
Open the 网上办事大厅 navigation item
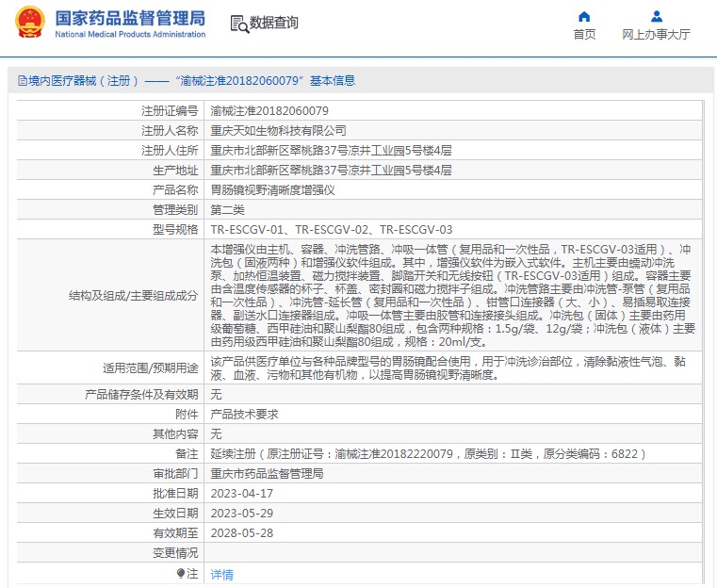tap(656, 35)
